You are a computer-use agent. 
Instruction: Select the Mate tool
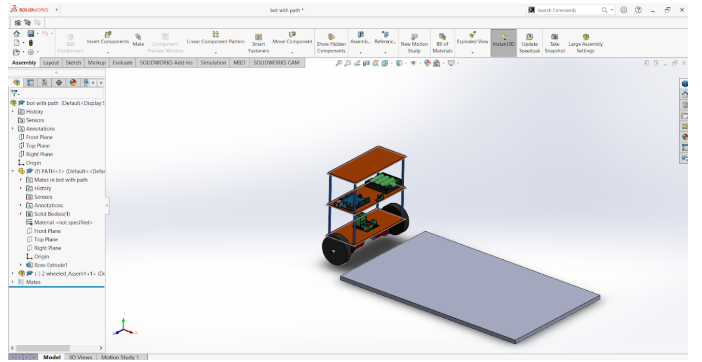(138, 39)
